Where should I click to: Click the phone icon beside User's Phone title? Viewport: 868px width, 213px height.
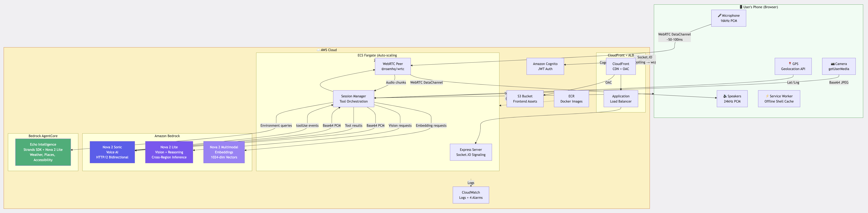coord(741,7)
